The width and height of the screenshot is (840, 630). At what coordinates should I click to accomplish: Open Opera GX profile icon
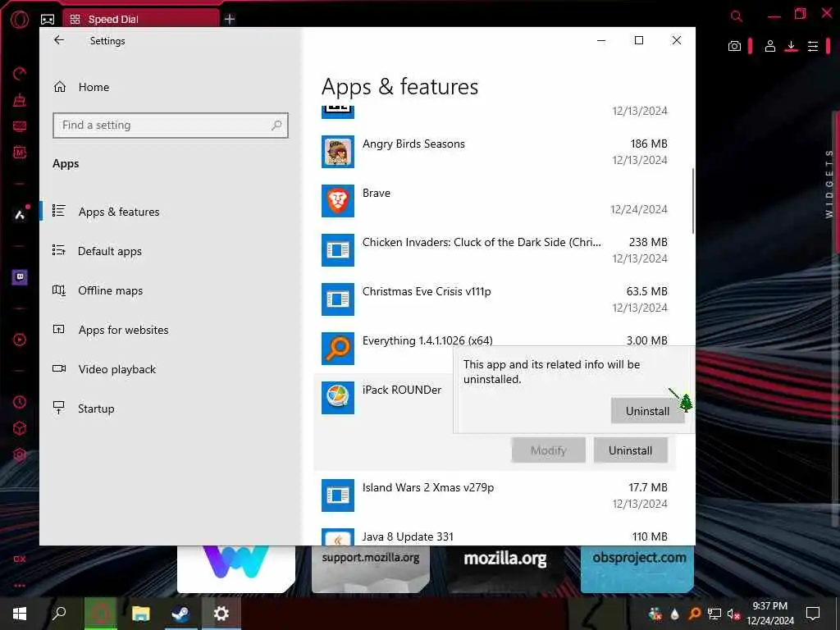(769, 46)
